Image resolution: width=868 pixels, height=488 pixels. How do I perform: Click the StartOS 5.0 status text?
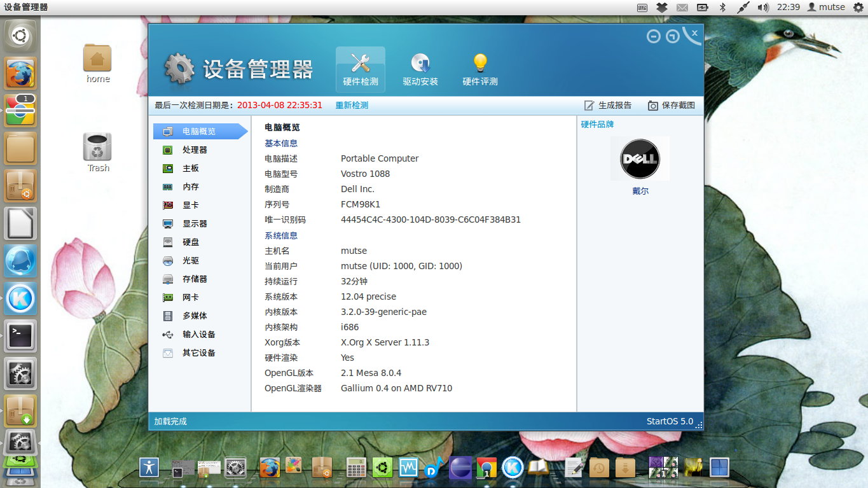[670, 421]
